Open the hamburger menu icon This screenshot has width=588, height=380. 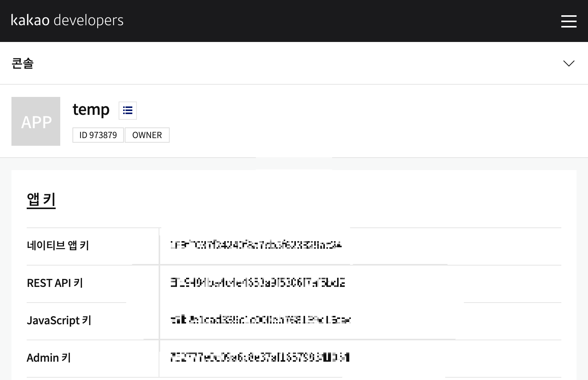coord(569,21)
